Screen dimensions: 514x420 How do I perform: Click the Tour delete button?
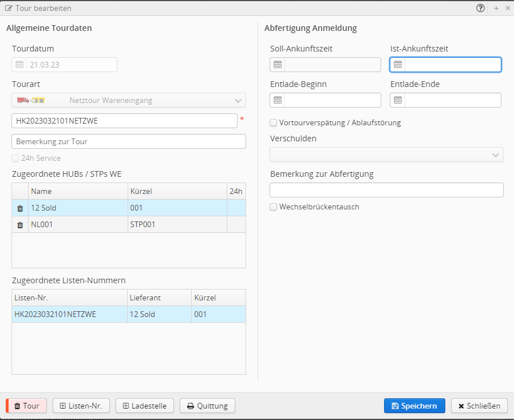(x=26, y=406)
